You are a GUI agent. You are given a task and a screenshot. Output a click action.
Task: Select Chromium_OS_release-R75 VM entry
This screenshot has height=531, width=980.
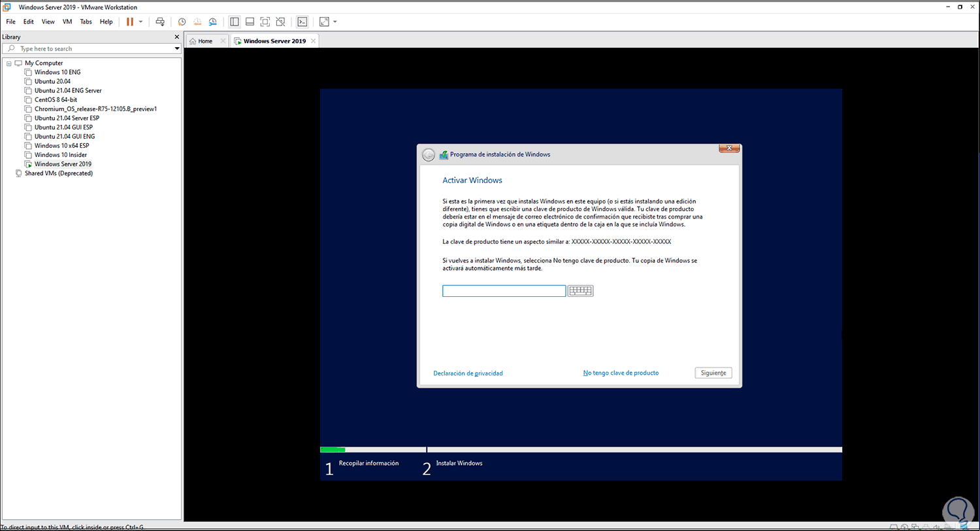95,109
